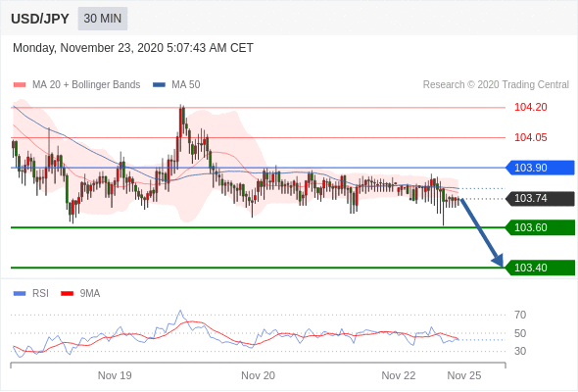Click the green 103.60 support tag
The image size is (578, 392).
[x=540, y=227]
